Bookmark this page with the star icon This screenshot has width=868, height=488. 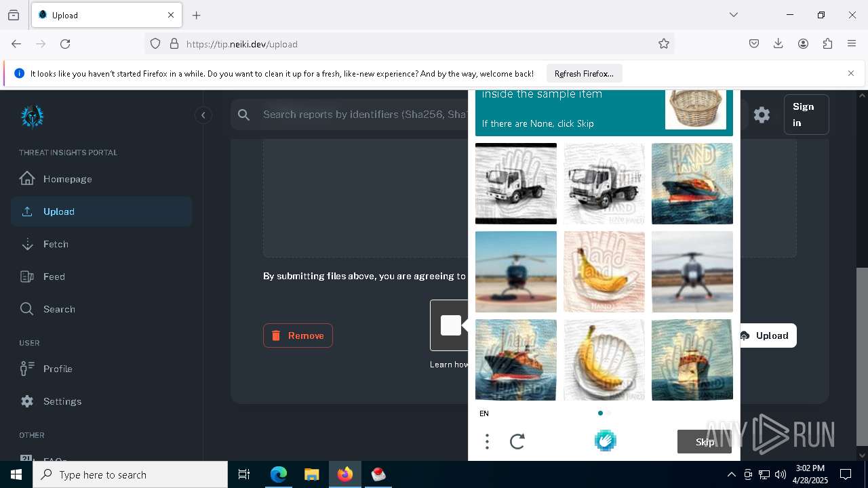(664, 43)
